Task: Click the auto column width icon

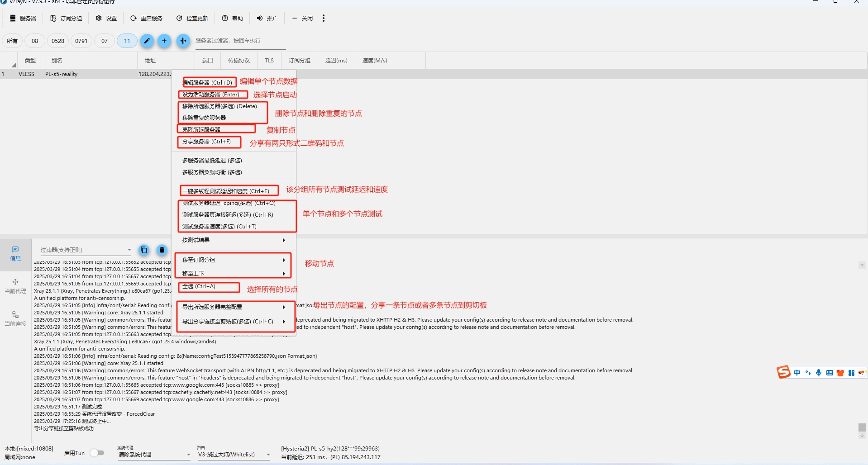Action: [x=183, y=41]
